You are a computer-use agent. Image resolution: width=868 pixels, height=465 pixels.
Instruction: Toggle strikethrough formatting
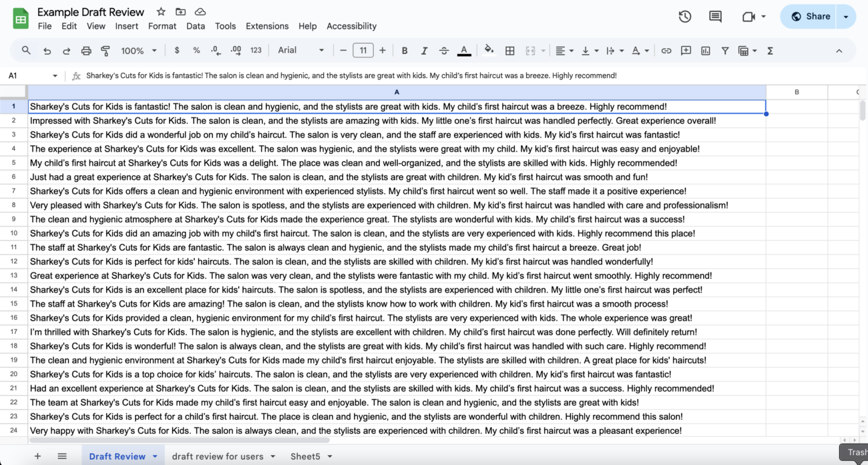pos(444,51)
